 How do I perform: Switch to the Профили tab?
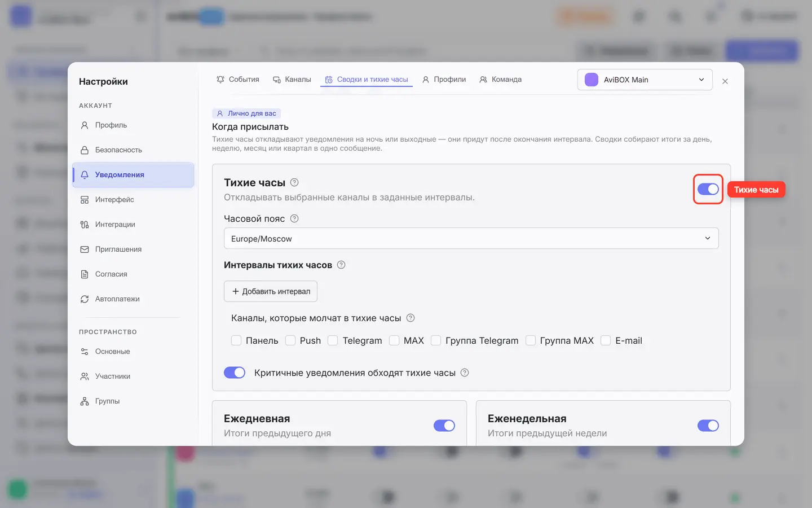[444, 80]
